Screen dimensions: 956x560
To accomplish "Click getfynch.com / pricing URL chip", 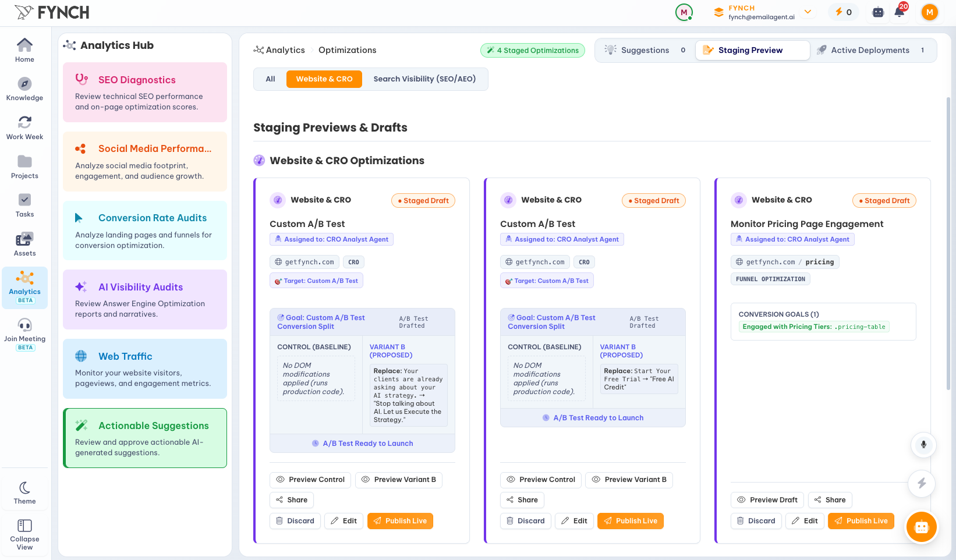I will click(785, 262).
